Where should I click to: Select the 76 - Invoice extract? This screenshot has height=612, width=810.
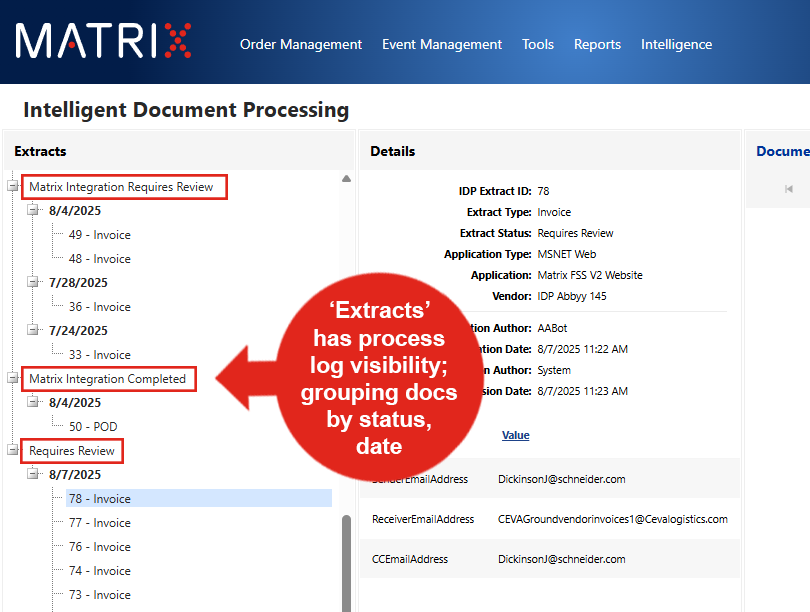pos(100,546)
